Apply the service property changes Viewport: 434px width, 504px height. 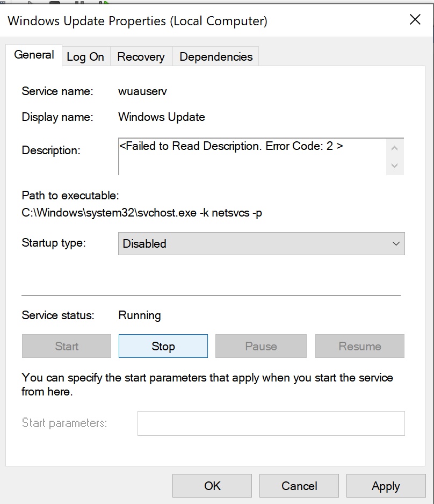[x=386, y=486]
